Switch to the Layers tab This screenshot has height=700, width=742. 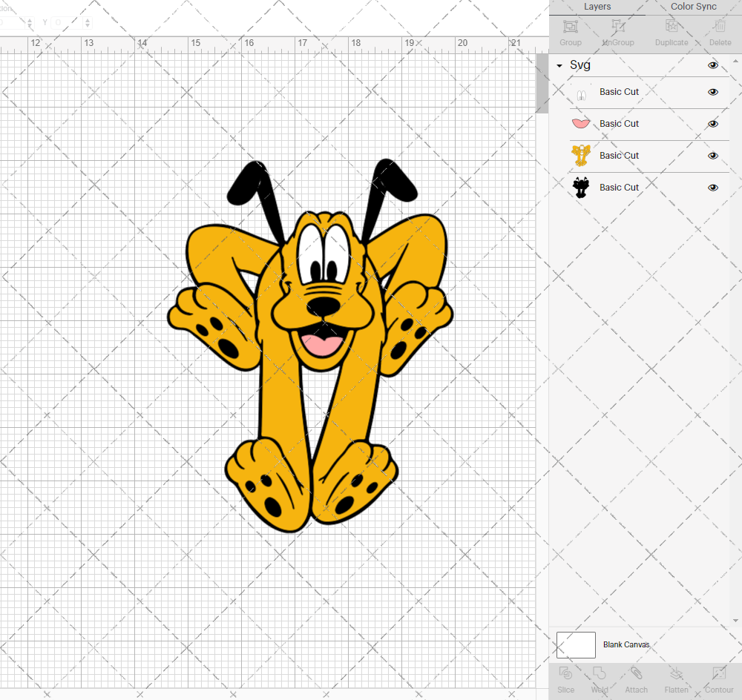coord(597,7)
